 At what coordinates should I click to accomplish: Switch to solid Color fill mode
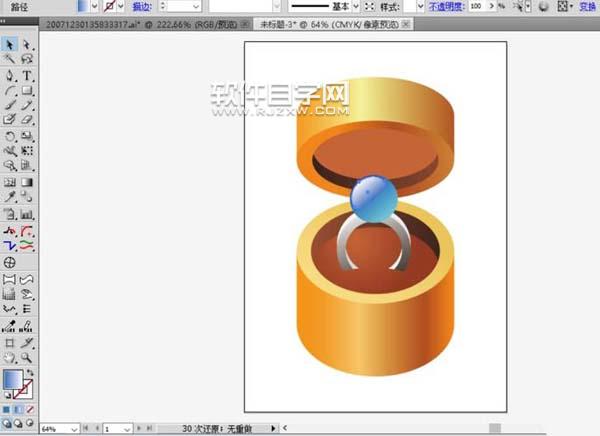click(x=7, y=410)
